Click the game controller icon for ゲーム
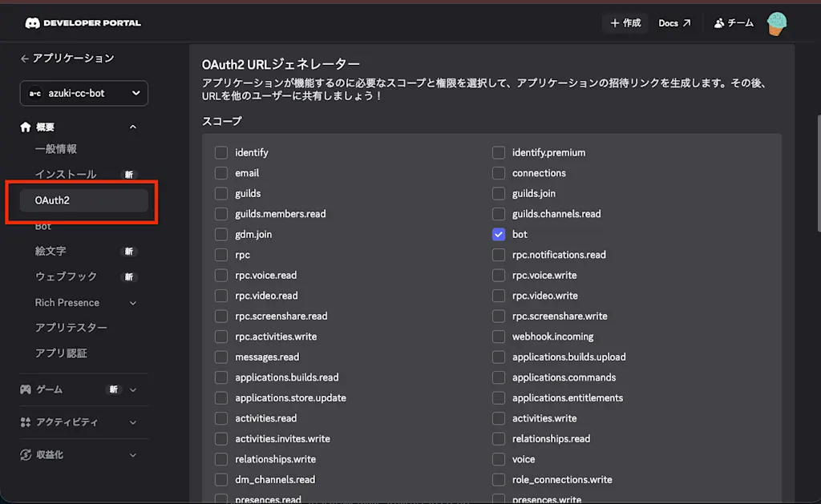 (25, 389)
